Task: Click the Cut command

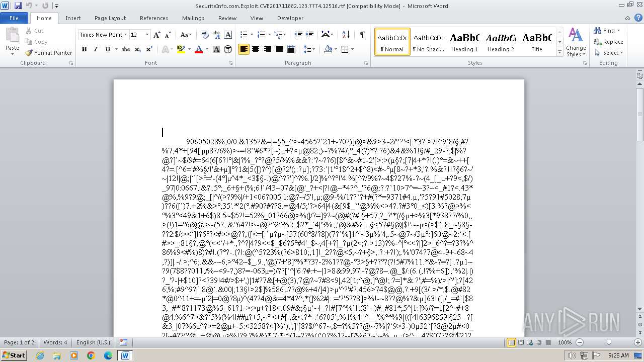Action: [x=34, y=31]
